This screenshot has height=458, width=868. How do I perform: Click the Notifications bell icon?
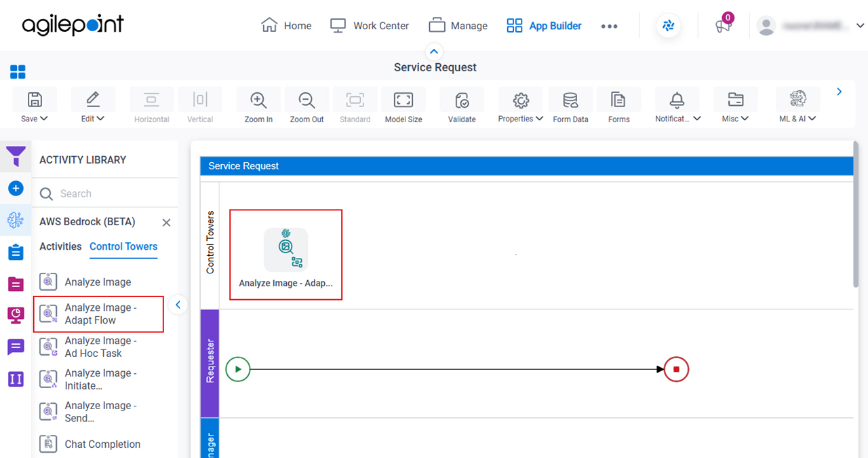(677, 100)
